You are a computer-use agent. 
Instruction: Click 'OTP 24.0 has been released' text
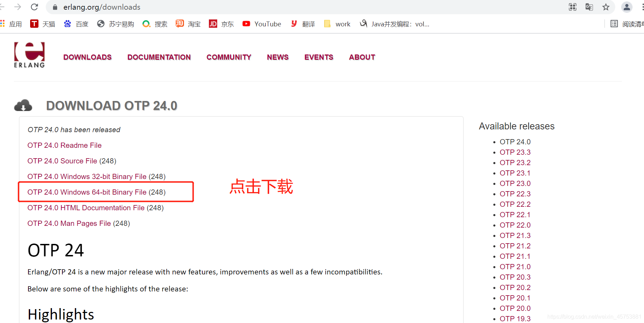74,130
